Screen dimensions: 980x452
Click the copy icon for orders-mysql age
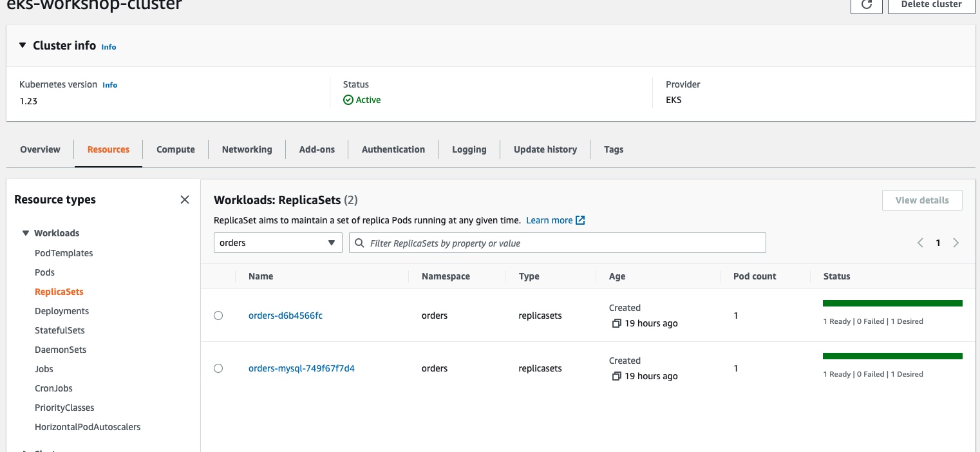(x=616, y=376)
